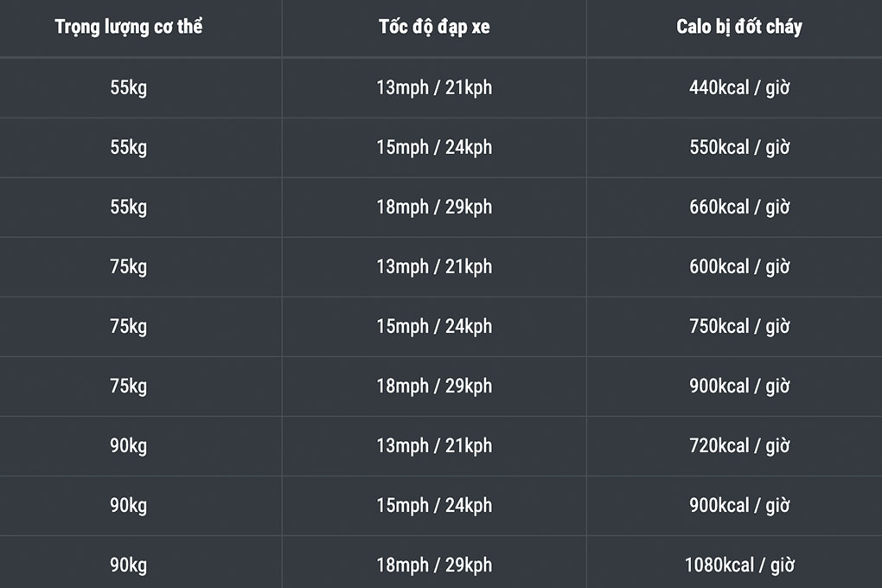Select the 440kcal / giờ cell
Viewport: 882px width, 588px height.
(739, 87)
